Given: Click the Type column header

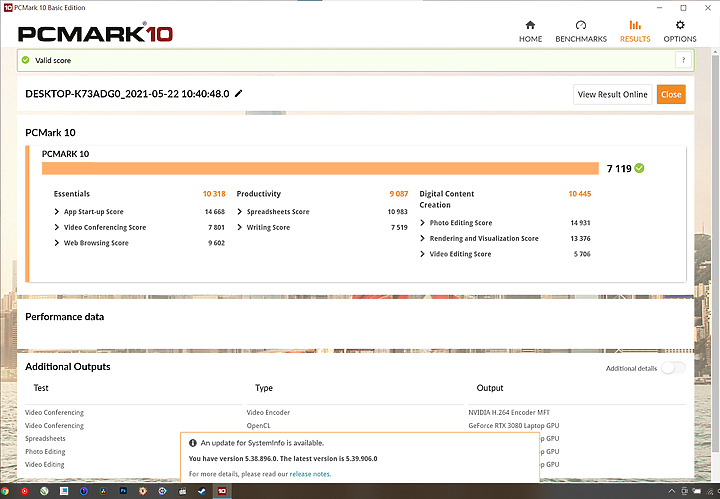Looking at the screenshot, I should (x=264, y=388).
